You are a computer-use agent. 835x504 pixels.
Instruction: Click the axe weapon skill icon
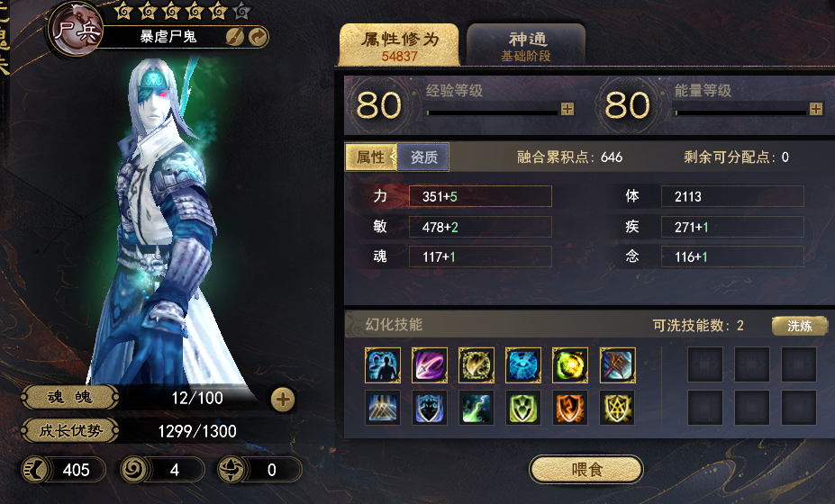[617, 365]
